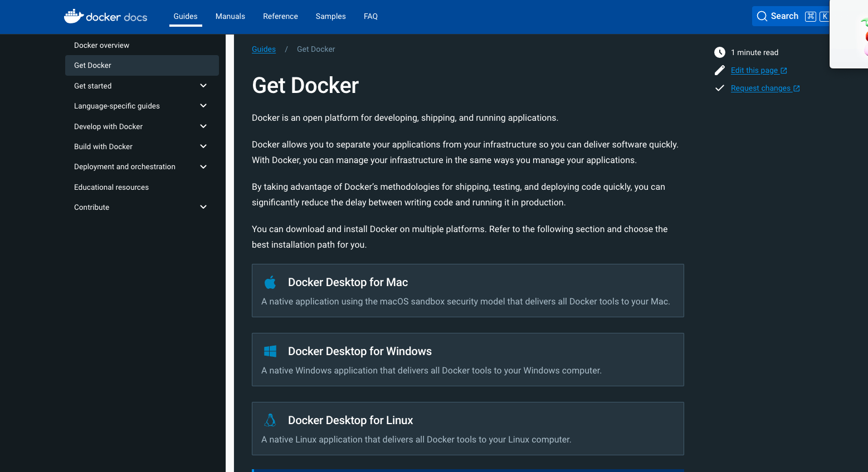The image size is (868, 472).
Task: Open Docker Desktop for Windows card
Action: click(x=468, y=360)
